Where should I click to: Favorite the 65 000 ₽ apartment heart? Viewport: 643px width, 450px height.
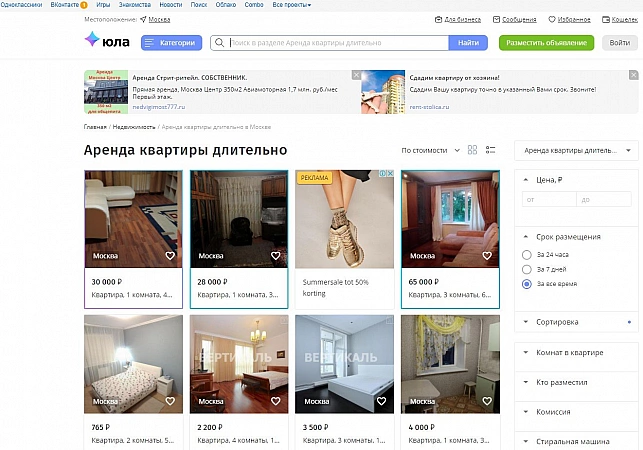point(487,256)
